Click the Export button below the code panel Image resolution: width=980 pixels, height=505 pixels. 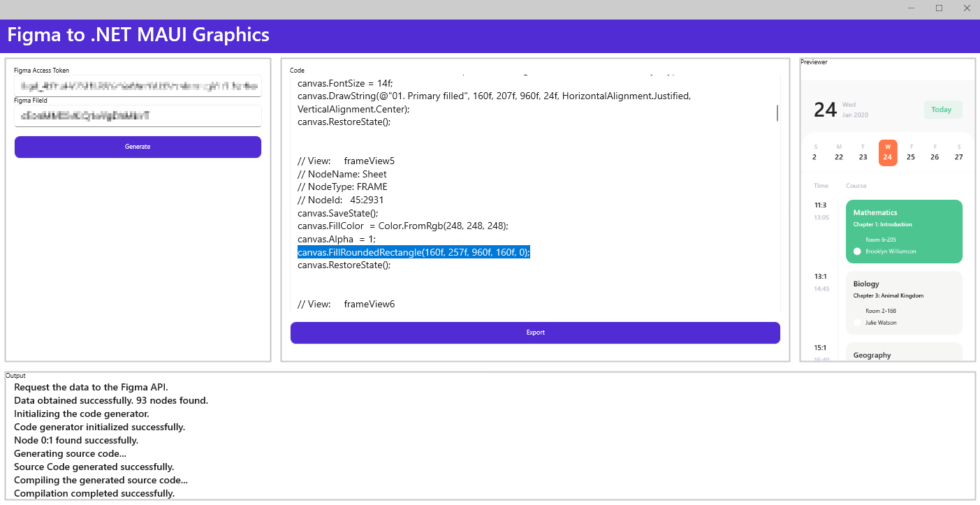point(535,332)
